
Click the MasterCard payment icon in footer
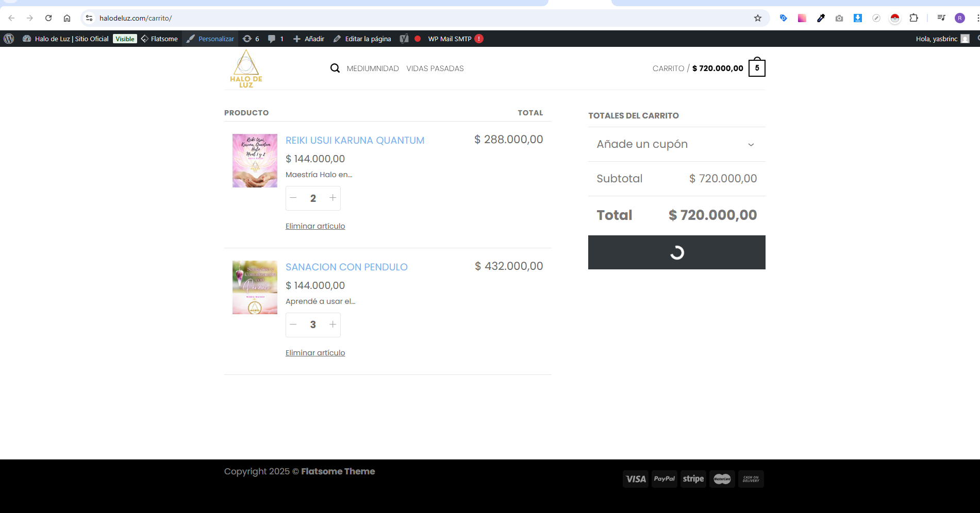pos(722,479)
